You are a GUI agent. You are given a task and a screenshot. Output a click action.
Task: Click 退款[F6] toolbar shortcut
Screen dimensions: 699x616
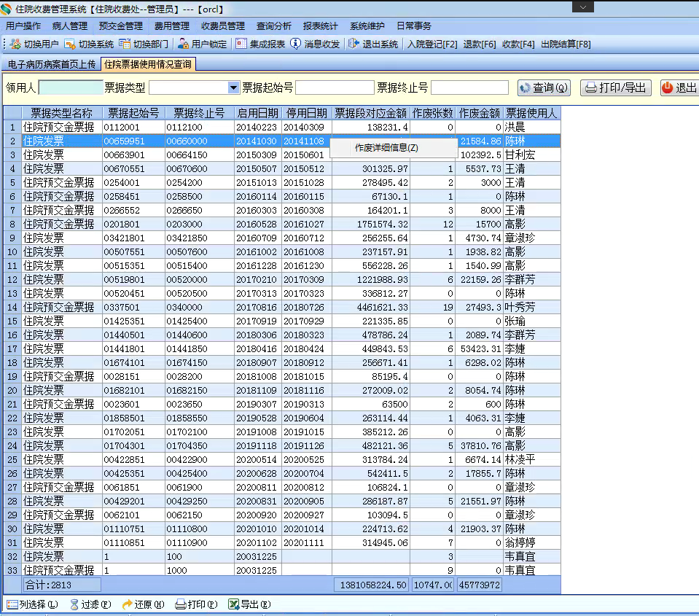point(480,44)
